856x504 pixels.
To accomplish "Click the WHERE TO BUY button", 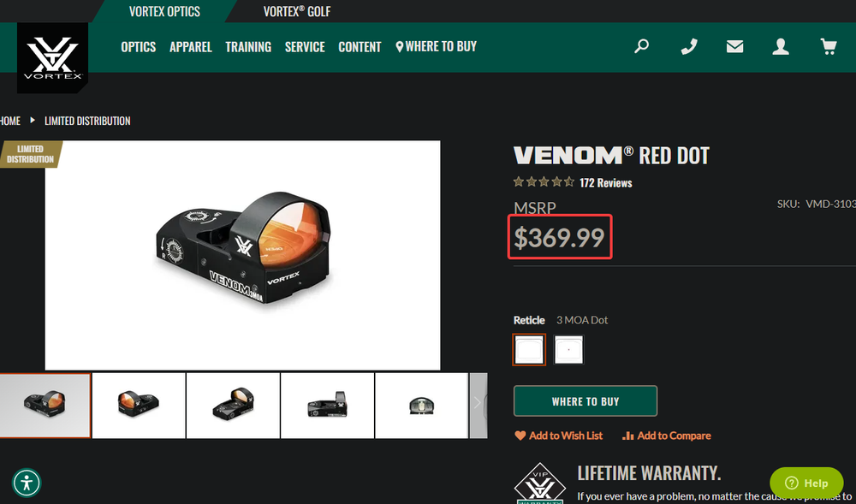I will (586, 401).
